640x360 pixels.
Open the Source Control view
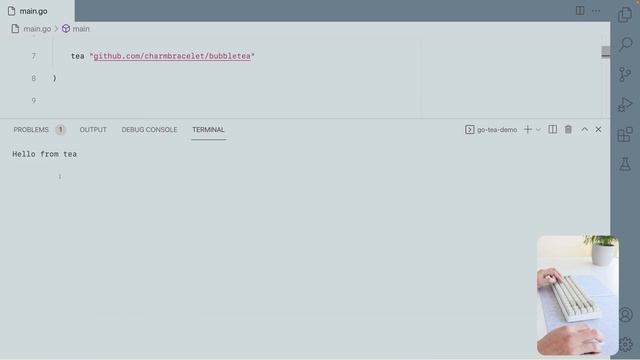click(x=625, y=74)
